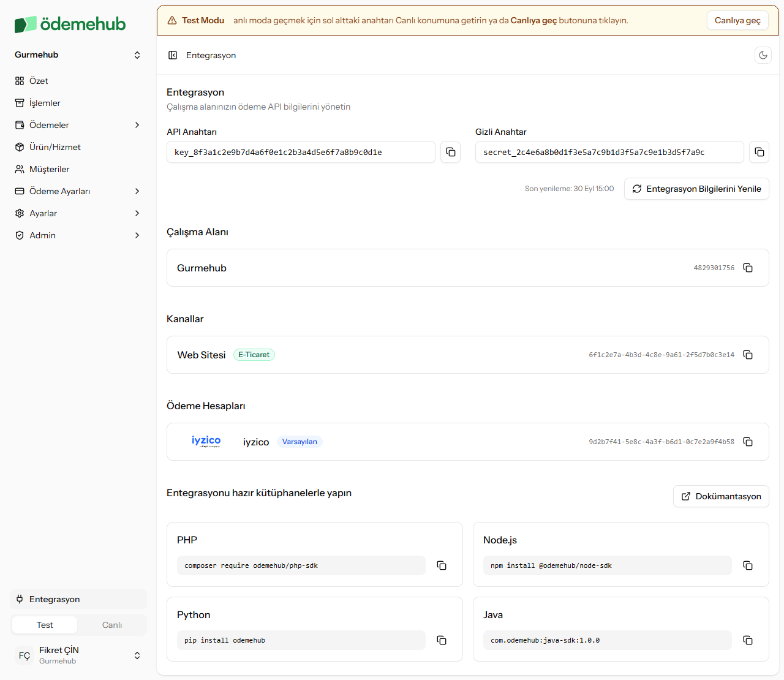Copy the Java SDK dependency
This screenshot has height=680, width=784.
pos(748,640)
